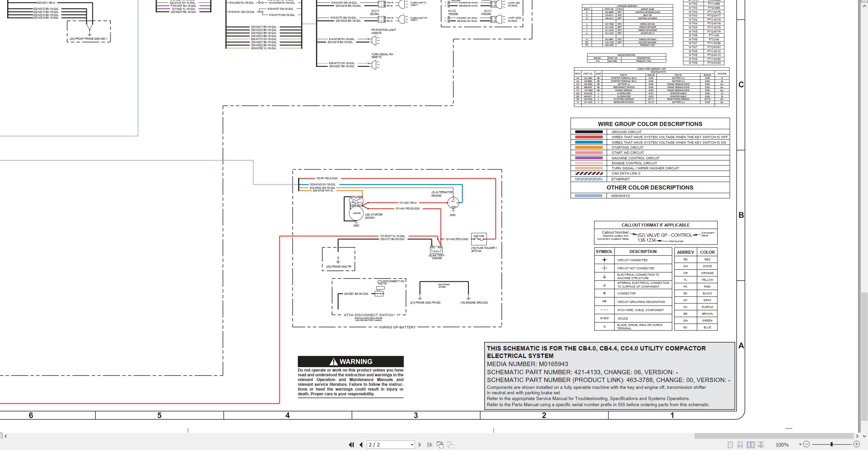Click the CIRCUIT GROUPING DESIGNATION row
The image size is (868, 450).
(633, 302)
